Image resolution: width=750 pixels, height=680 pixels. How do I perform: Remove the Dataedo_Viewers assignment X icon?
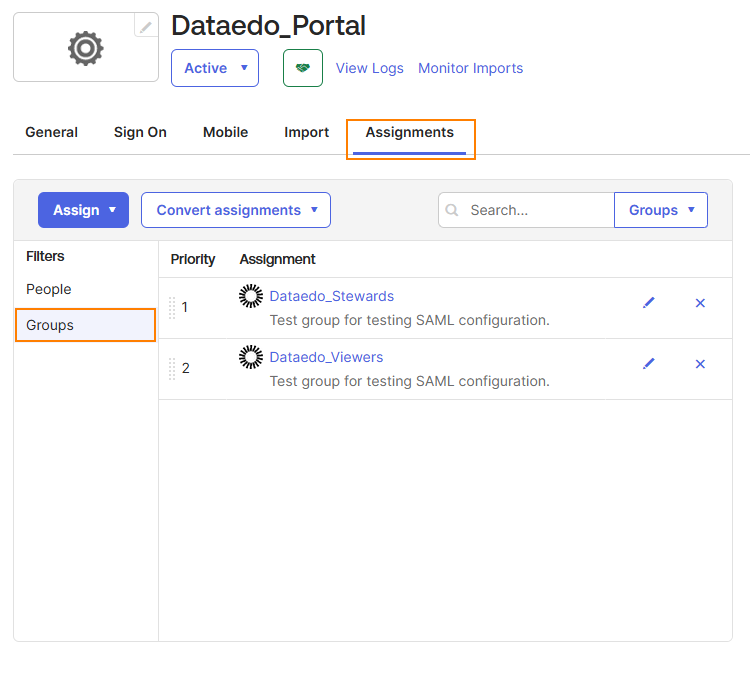[x=700, y=364]
